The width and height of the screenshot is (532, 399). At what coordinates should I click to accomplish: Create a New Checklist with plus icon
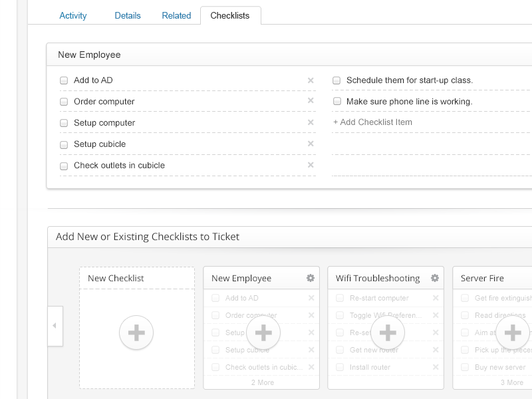pos(136,332)
